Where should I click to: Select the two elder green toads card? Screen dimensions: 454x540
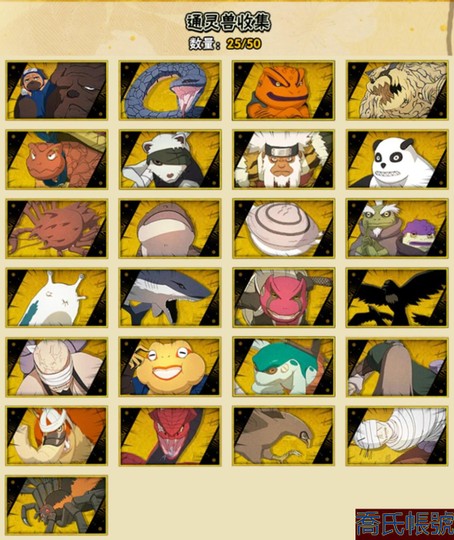(x=397, y=228)
